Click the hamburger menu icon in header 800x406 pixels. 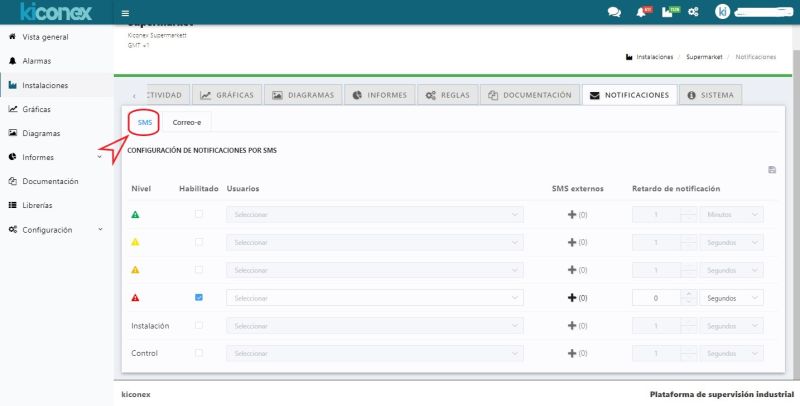(124, 13)
